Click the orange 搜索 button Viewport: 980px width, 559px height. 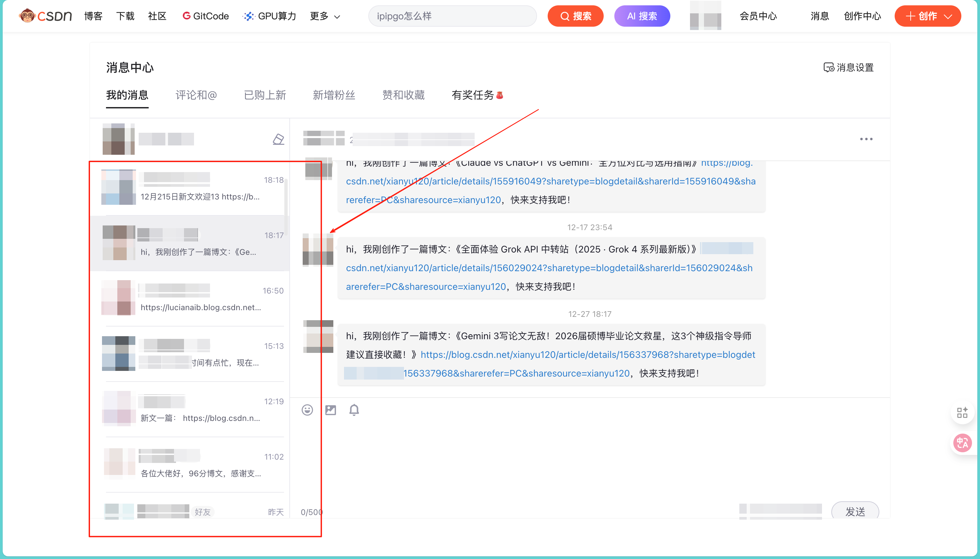coord(575,16)
